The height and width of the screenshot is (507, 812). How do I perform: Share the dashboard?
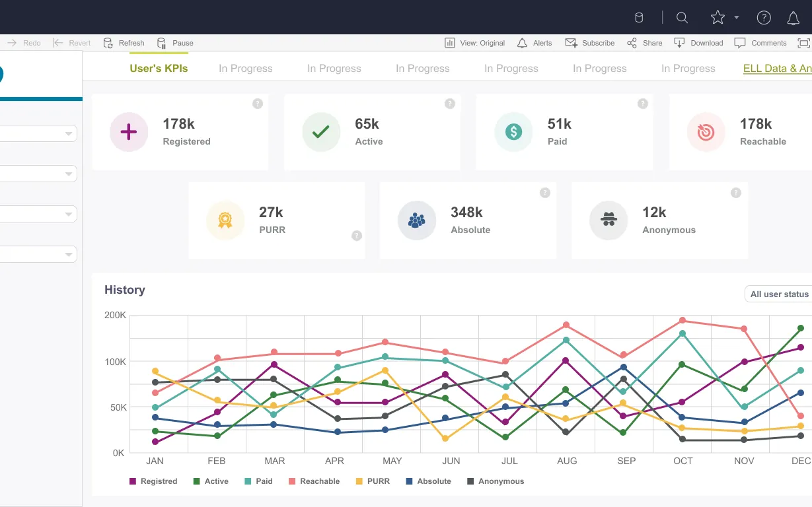coord(644,43)
